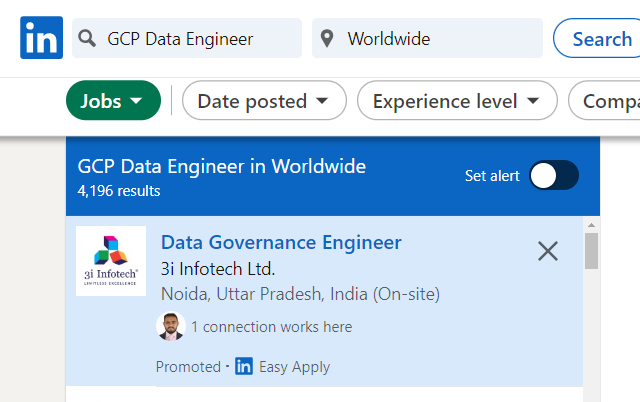Click the magnifier icon in the keyword box
640x402 pixels.
coord(87,39)
